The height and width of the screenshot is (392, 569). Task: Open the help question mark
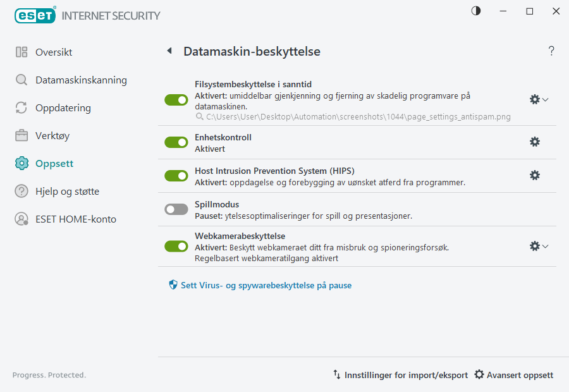point(551,51)
